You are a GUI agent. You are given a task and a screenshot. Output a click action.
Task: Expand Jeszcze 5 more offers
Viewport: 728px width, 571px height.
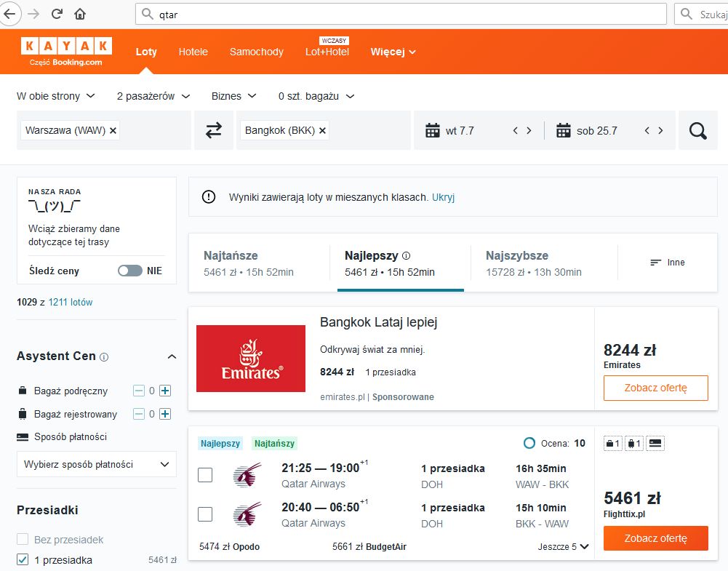tap(563, 546)
